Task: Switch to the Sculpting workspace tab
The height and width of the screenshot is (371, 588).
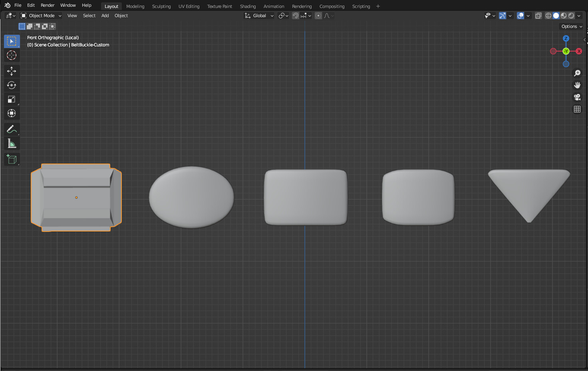Action: coord(161,6)
